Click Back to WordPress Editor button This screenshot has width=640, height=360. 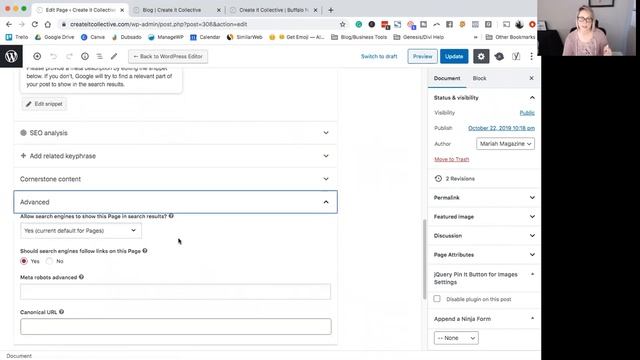pyautogui.click(x=168, y=56)
